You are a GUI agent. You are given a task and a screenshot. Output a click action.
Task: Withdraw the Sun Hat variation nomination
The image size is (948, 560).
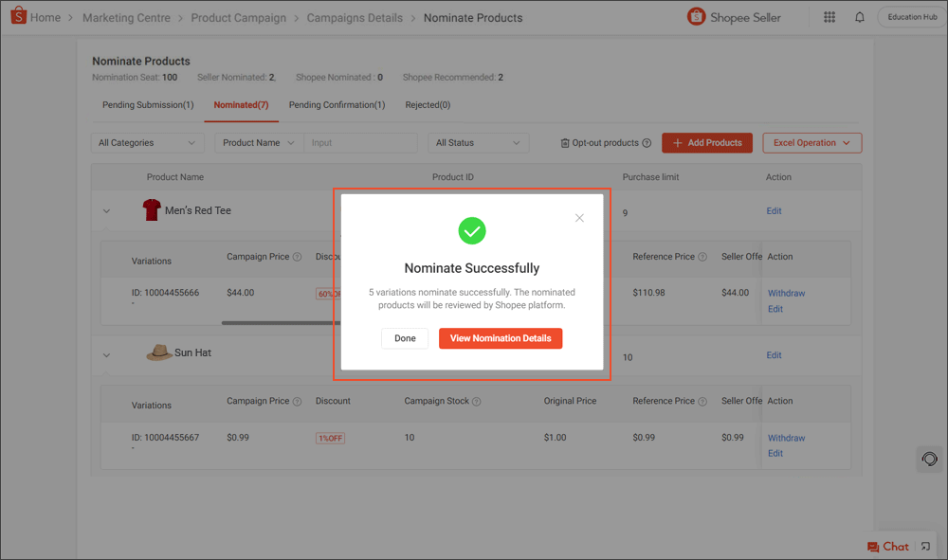tap(786, 437)
